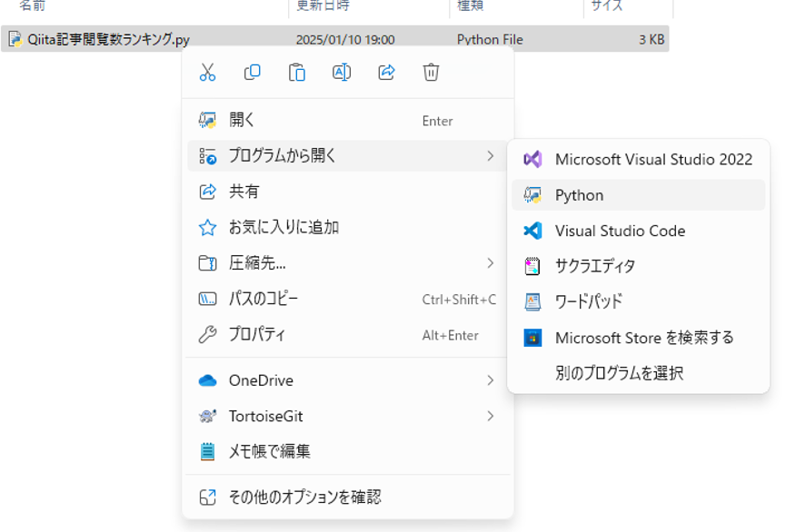The image size is (786, 532).
Task: Open the 圧縮先... menu entry
Action: [347, 263]
